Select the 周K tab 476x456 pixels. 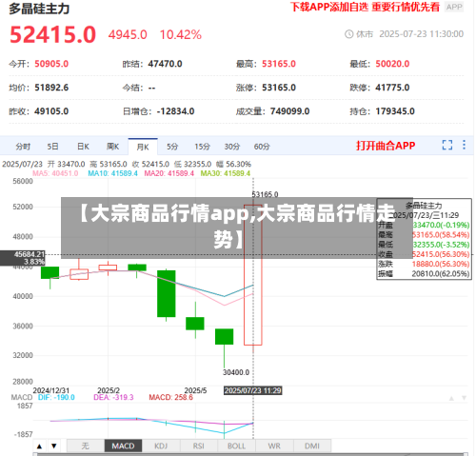click(x=112, y=147)
